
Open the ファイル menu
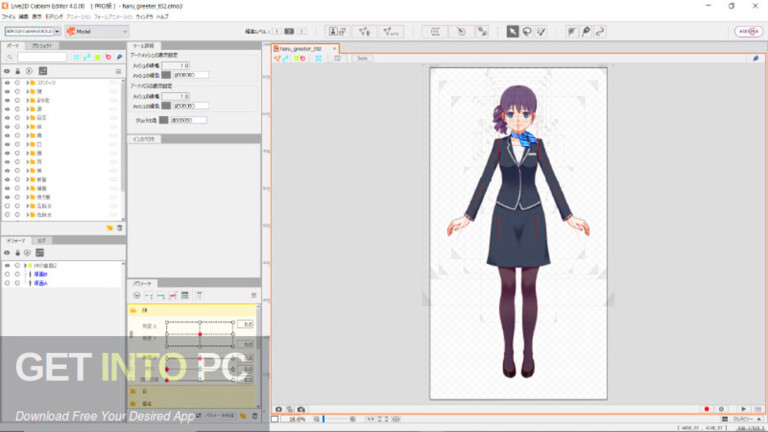click(x=8, y=17)
